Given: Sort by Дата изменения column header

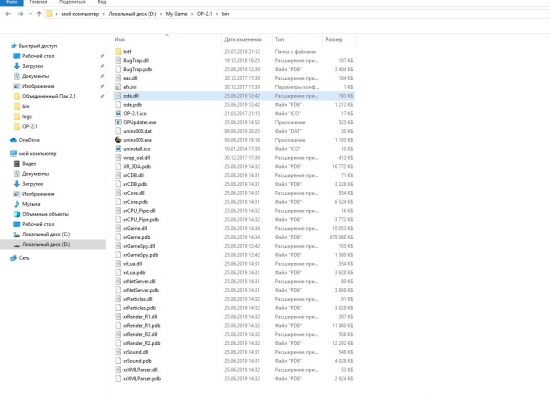Looking at the screenshot, I should [x=243, y=39].
